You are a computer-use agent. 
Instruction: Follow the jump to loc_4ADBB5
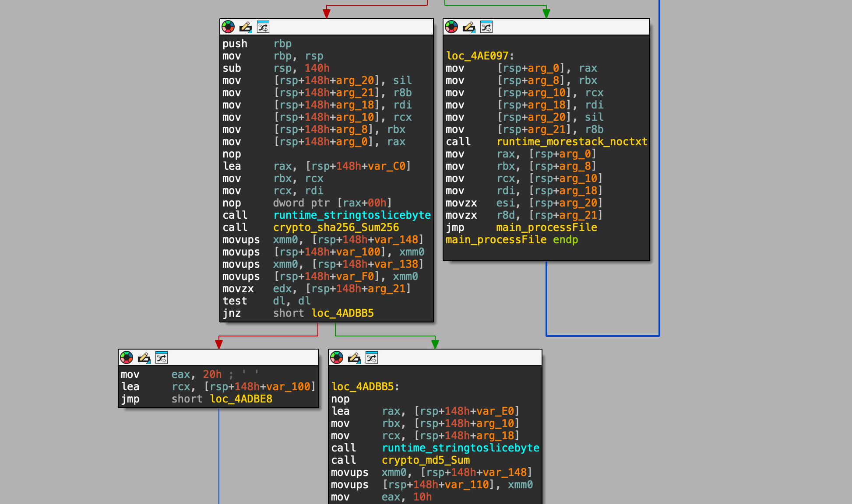[342, 313]
